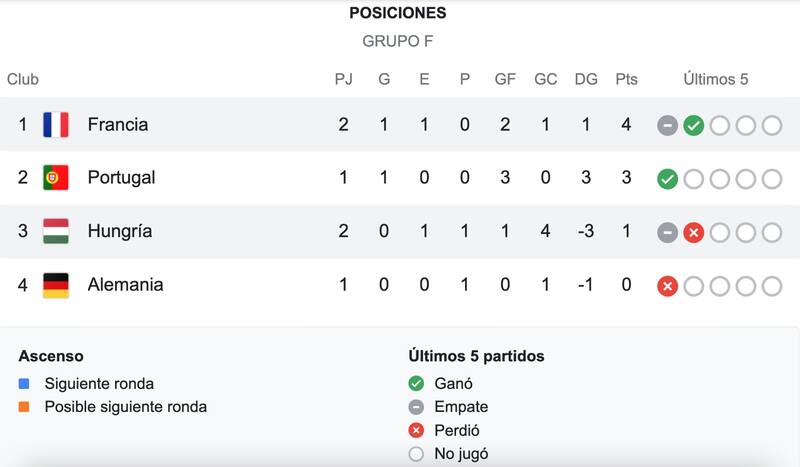Select the Hungría team name

[119, 232]
